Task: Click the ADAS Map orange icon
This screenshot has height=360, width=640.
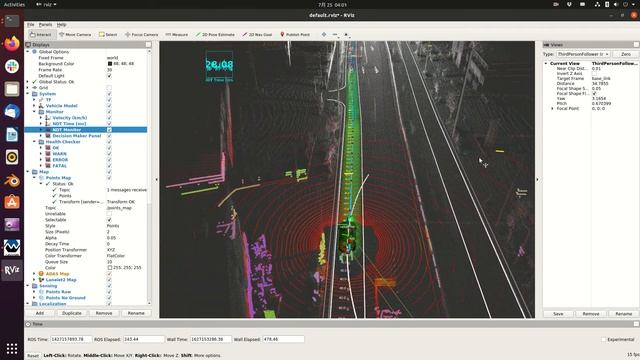Action: [x=41, y=274]
